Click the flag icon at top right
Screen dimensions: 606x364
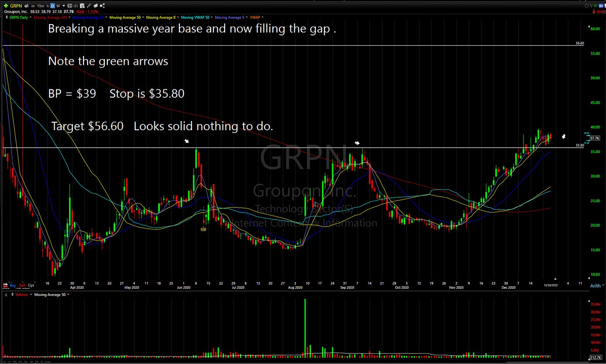click(592, 6)
